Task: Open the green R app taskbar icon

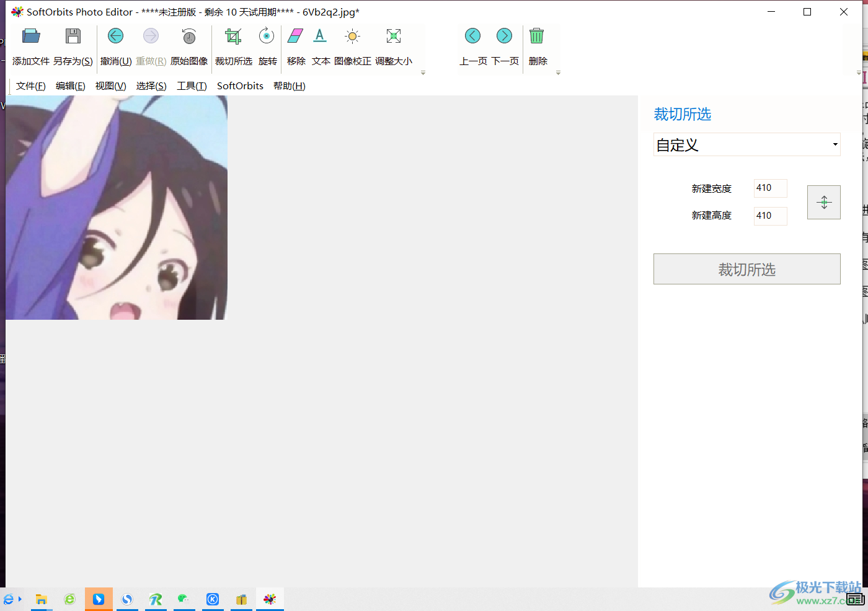Action: 156,599
